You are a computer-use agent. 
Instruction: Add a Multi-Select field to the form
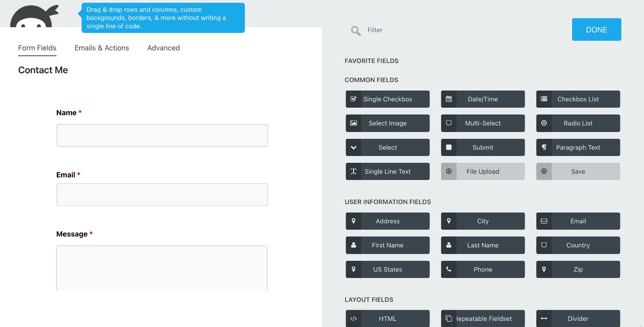tap(483, 123)
